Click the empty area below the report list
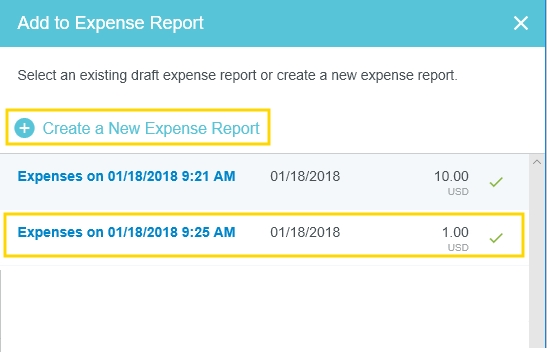The height and width of the screenshot is (362, 547). 265,307
